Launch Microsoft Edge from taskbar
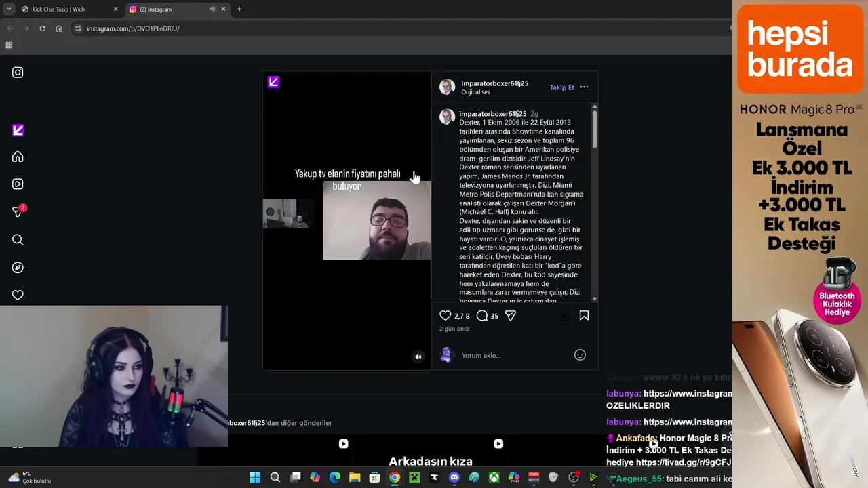Screen dimensions: 868x488 point(335,477)
